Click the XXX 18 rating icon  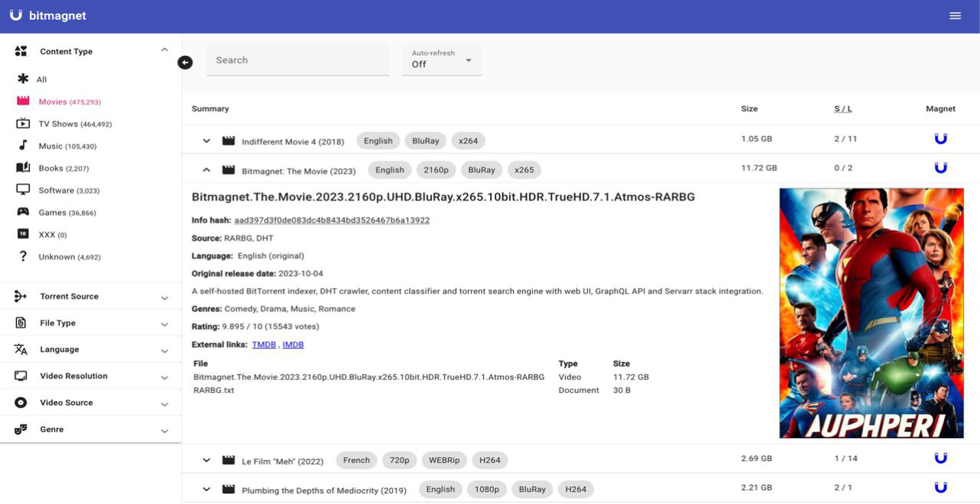click(23, 234)
